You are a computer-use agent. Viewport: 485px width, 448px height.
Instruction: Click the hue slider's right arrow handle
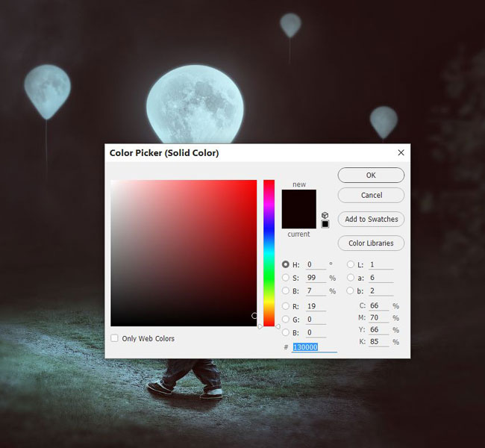(x=278, y=326)
